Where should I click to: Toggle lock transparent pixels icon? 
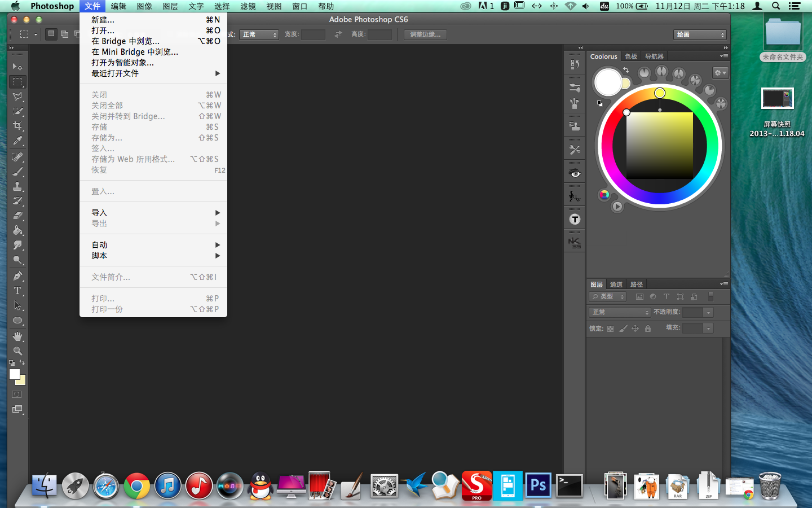point(610,329)
